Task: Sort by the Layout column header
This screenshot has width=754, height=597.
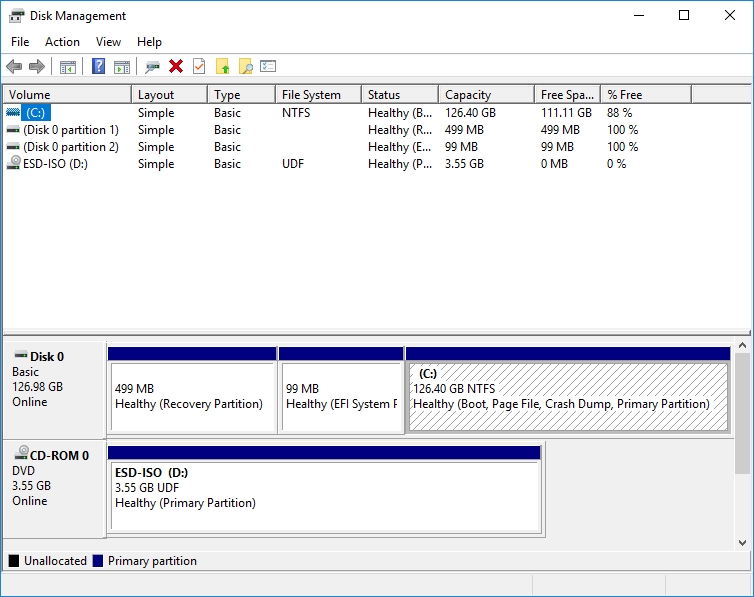Action: click(170, 95)
